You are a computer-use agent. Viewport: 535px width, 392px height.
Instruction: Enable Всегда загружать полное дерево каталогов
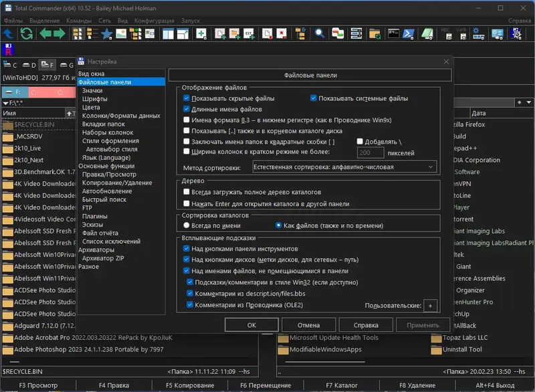[187, 192]
